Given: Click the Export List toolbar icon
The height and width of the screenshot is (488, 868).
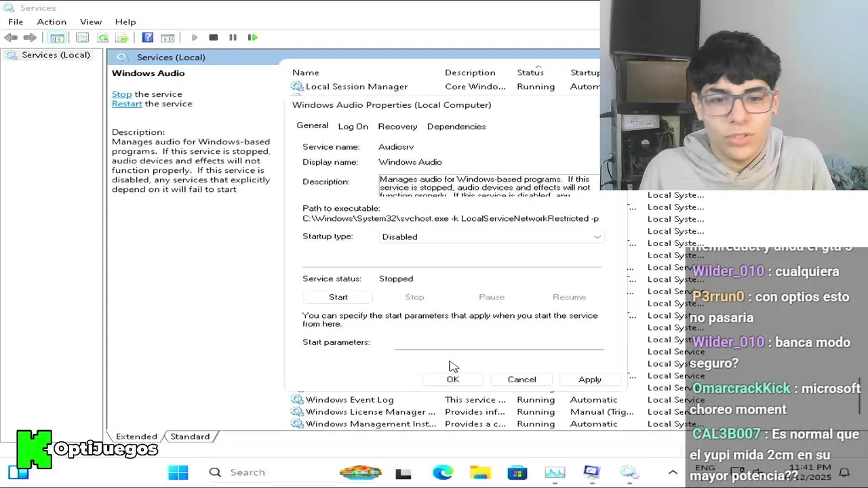Looking at the screenshot, I should (x=122, y=37).
